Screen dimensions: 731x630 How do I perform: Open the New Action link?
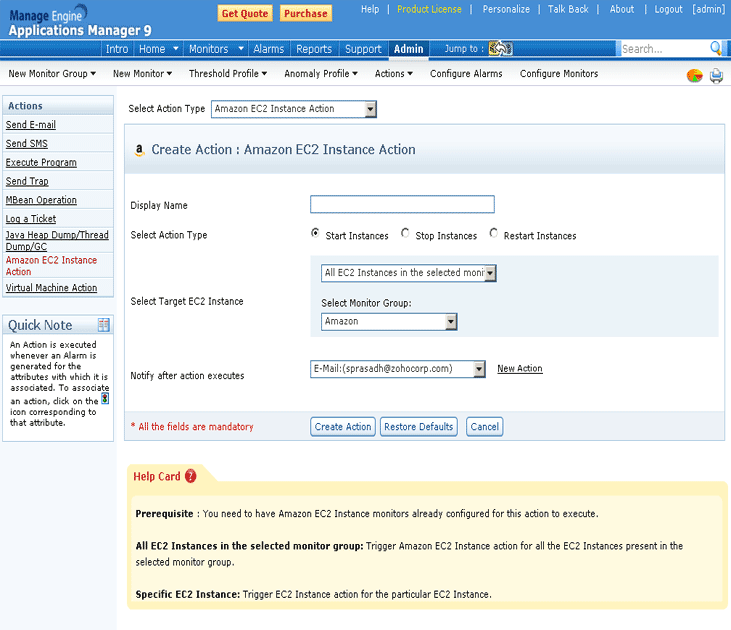[520, 368]
